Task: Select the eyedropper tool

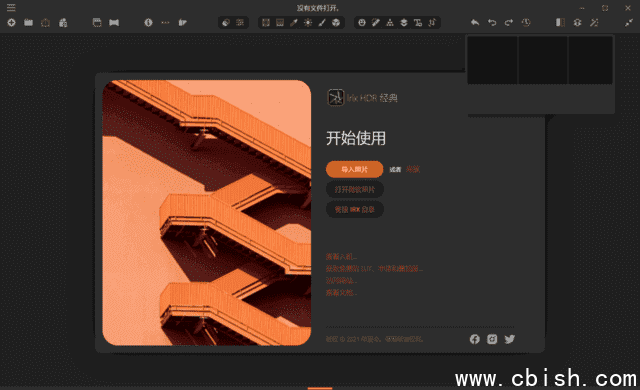Action: (x=294, y=22)
